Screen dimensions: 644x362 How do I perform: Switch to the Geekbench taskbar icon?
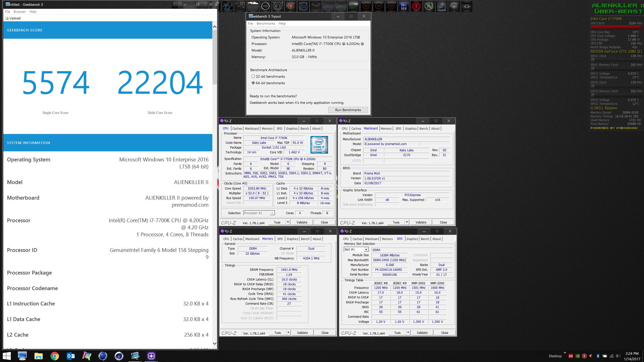(x=135, y=356)
